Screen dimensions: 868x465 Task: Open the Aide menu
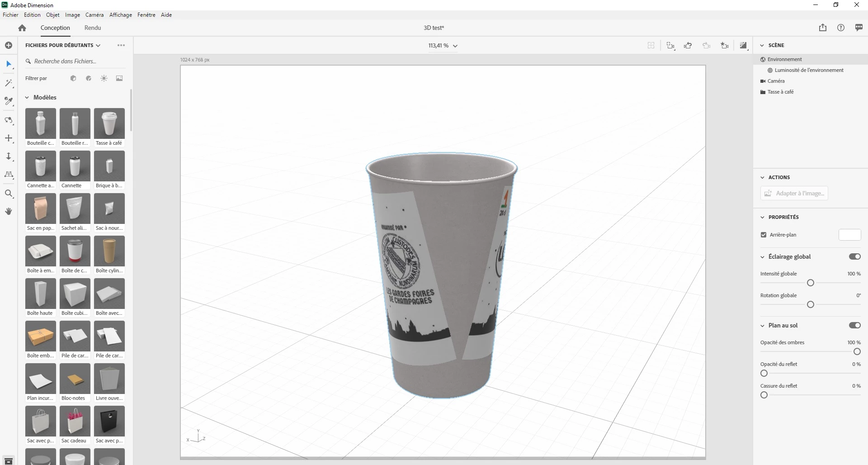point(166,15)
